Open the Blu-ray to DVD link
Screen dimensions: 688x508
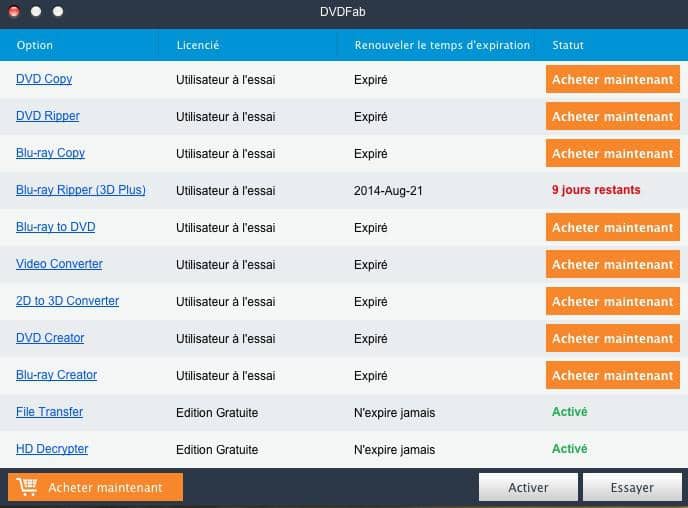click(x=56, y=227)
